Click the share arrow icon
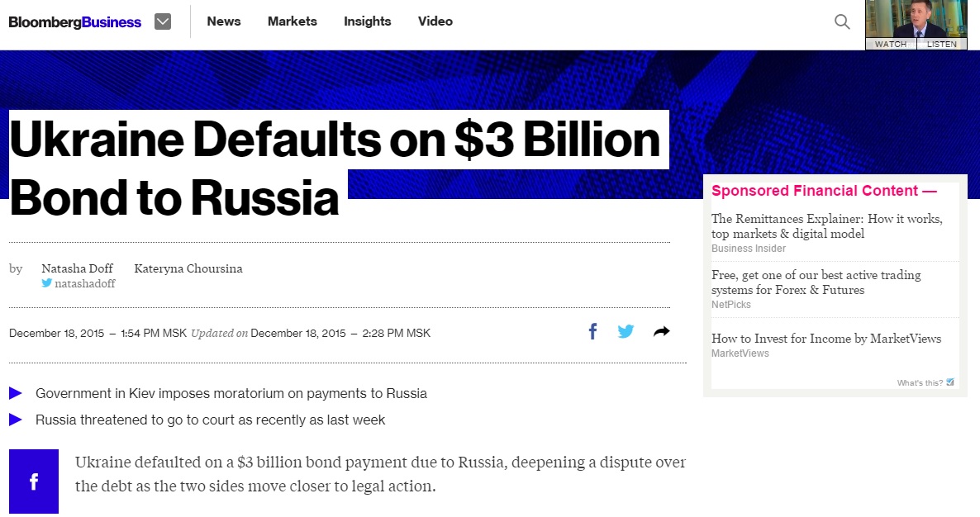The width and height of the screenshot is (980, 517). pos(661,332)
